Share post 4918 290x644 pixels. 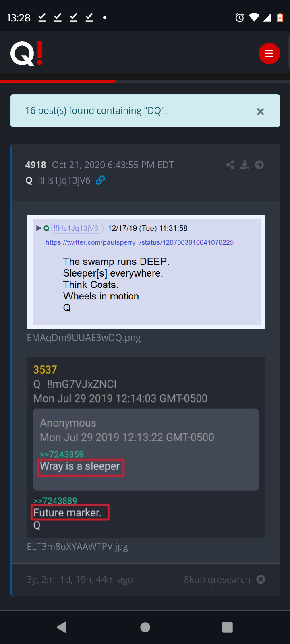point(230,165)
